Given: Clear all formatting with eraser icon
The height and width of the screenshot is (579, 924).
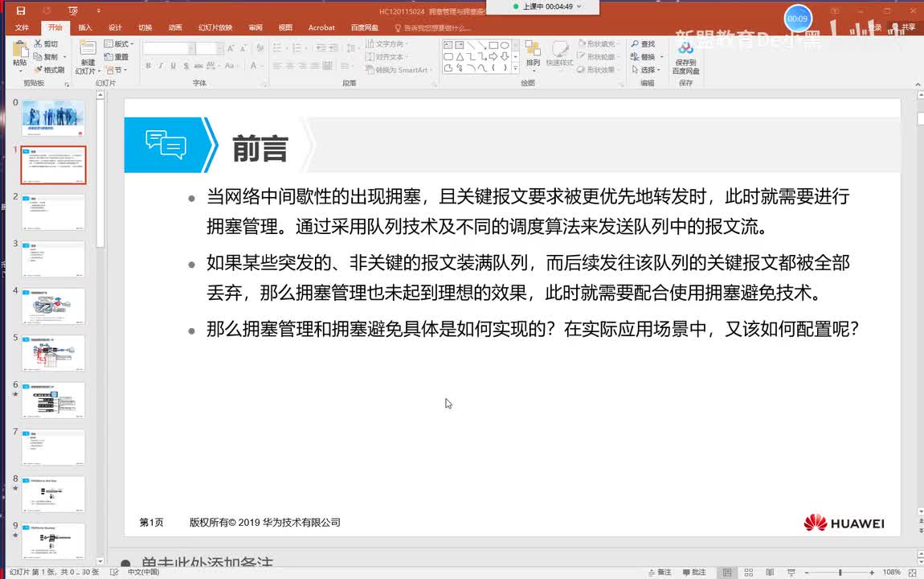Looking at the screenshot, I should (260, 48).
